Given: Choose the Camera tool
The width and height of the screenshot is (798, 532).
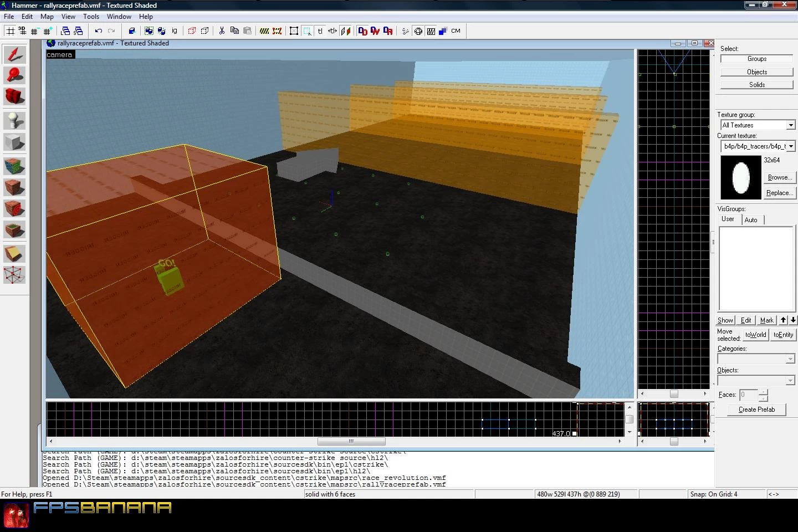Looking at the screenshot, I should 15,96.
